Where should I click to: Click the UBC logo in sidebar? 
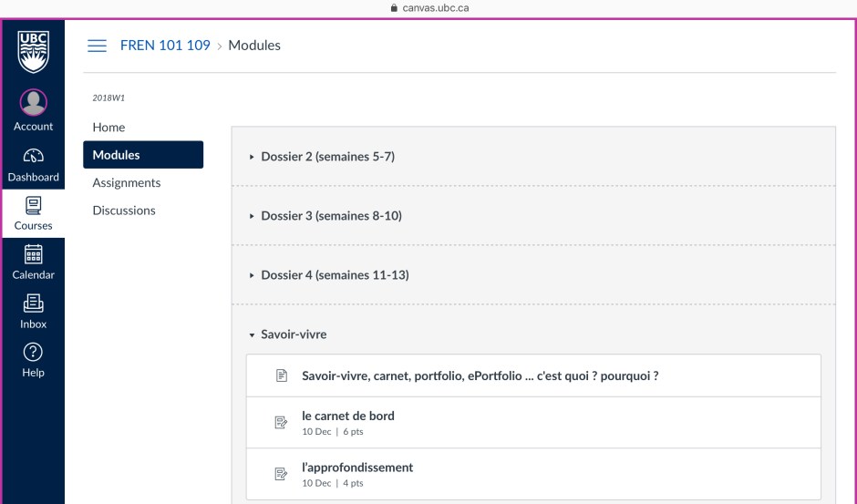tap(33, 49)
